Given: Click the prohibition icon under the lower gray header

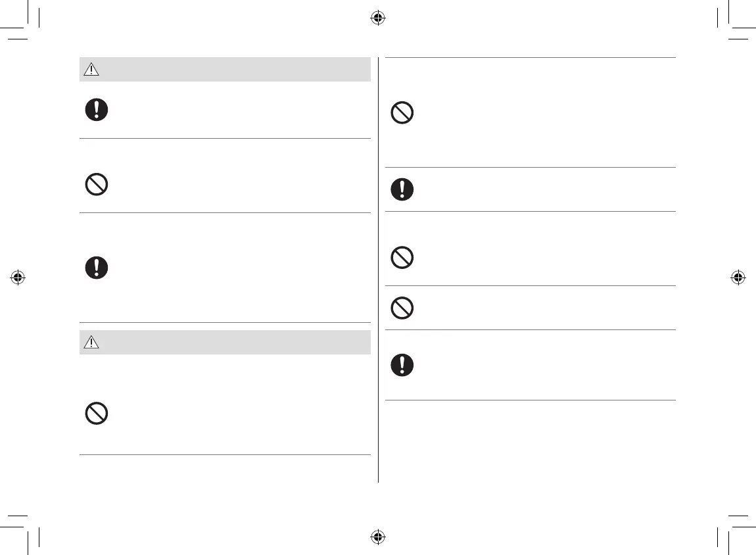Looking at the screenshot, I should pyautogui.click(x=97, y=413).
